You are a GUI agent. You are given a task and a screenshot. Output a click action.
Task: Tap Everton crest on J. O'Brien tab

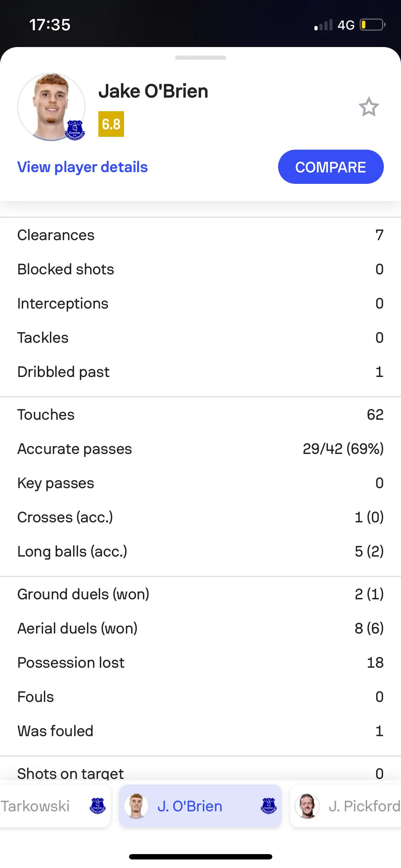pos(269,806)
